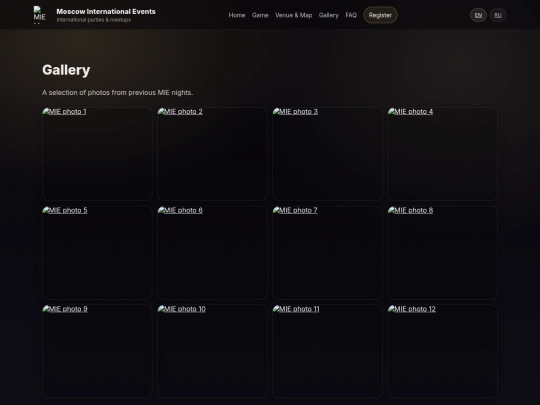Click 'A selection of photos from previous MIE nights.'

117,93
